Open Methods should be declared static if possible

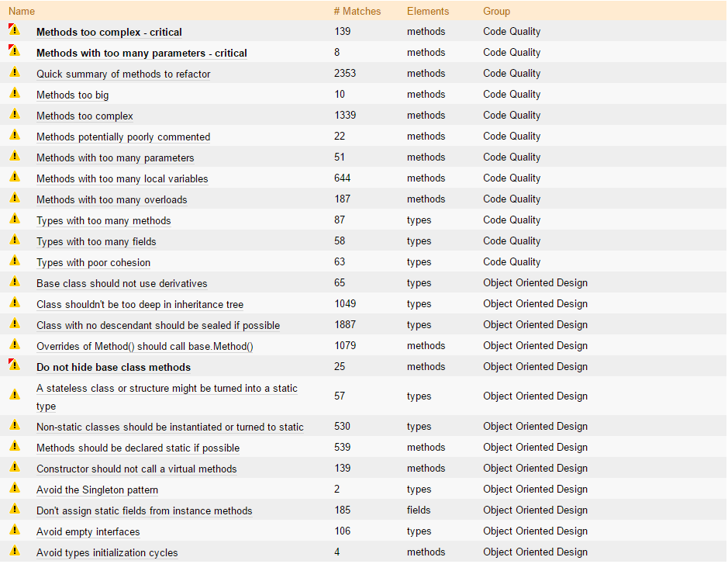138,448
